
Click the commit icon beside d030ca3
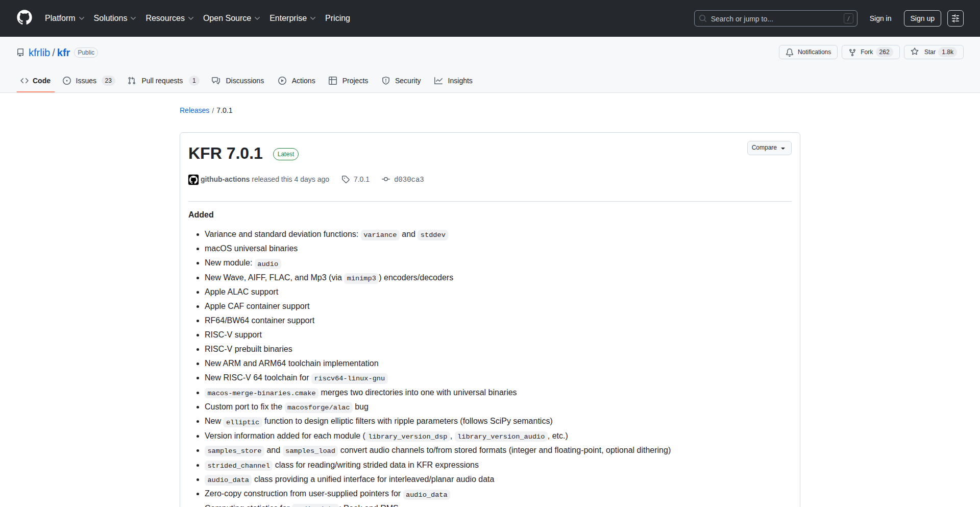point(386,179)
